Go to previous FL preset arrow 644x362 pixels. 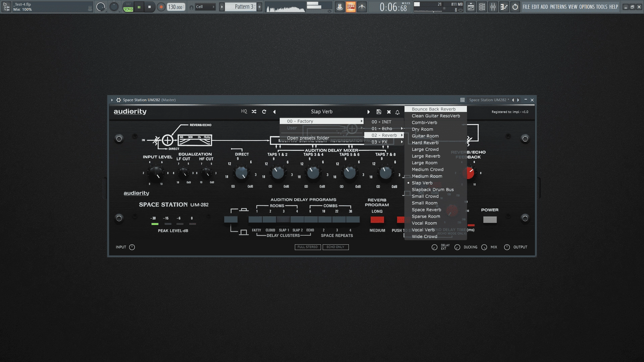click(x=513, y=100)
